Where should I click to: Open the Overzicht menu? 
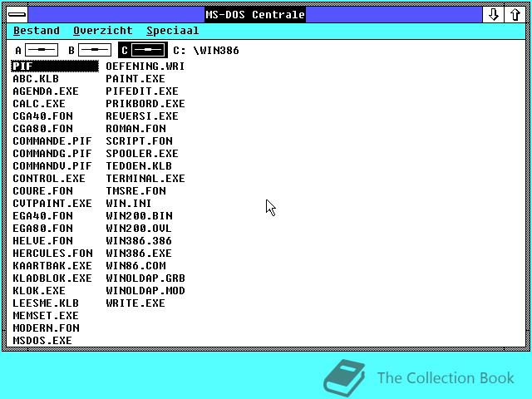(103, 31)
